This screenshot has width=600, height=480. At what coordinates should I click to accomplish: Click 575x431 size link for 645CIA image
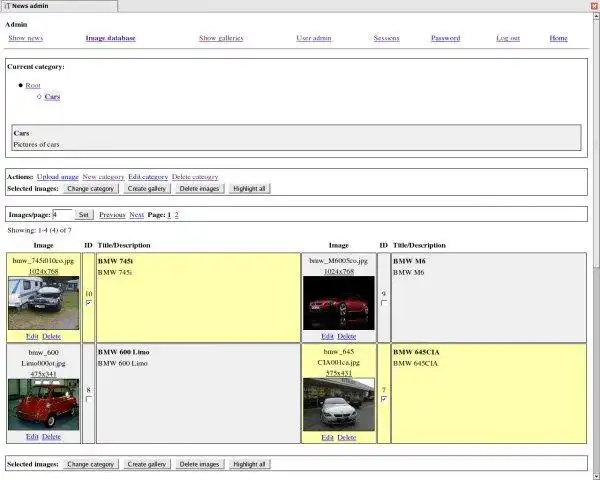pos(339,373)
